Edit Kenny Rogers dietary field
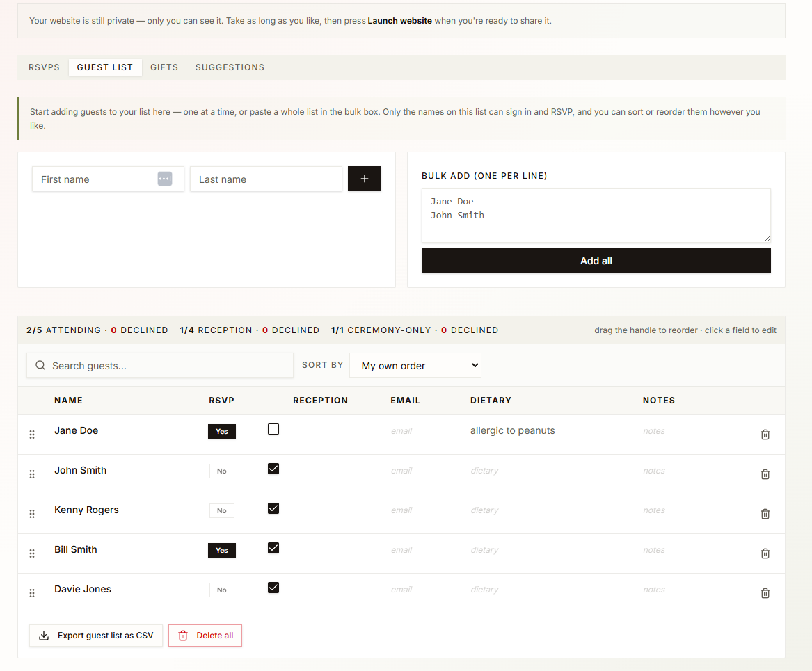812x671 pixels. pyautogui.click(x=484, y=510)
